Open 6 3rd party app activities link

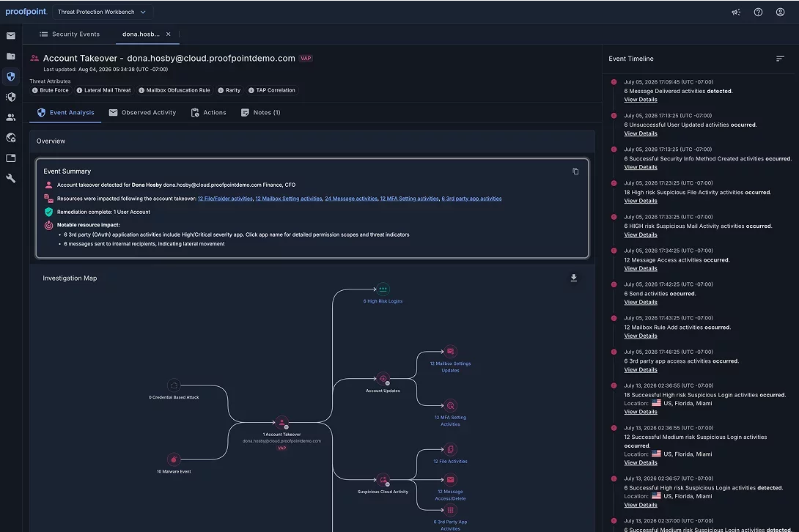[x=471, y=199]
